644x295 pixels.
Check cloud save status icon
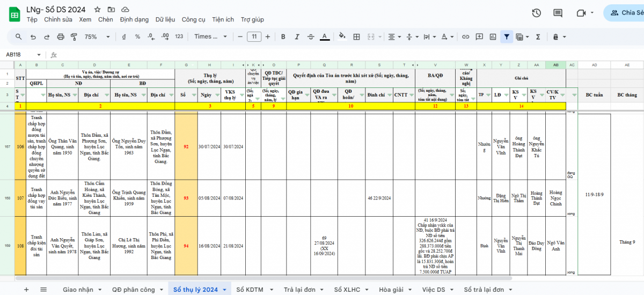pyautogui.click(x=125, y=10)
